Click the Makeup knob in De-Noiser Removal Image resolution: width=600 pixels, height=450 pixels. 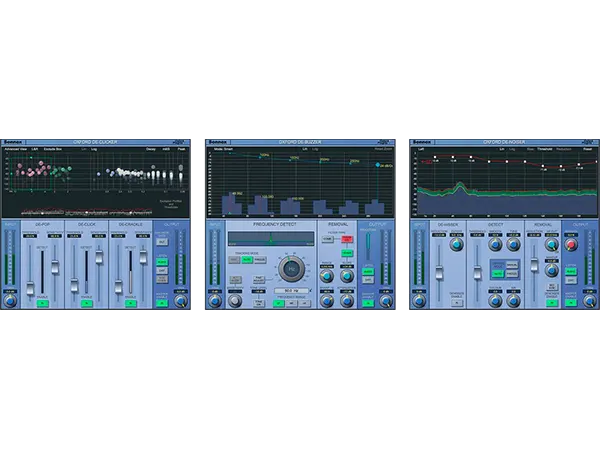tap(551, 270)
